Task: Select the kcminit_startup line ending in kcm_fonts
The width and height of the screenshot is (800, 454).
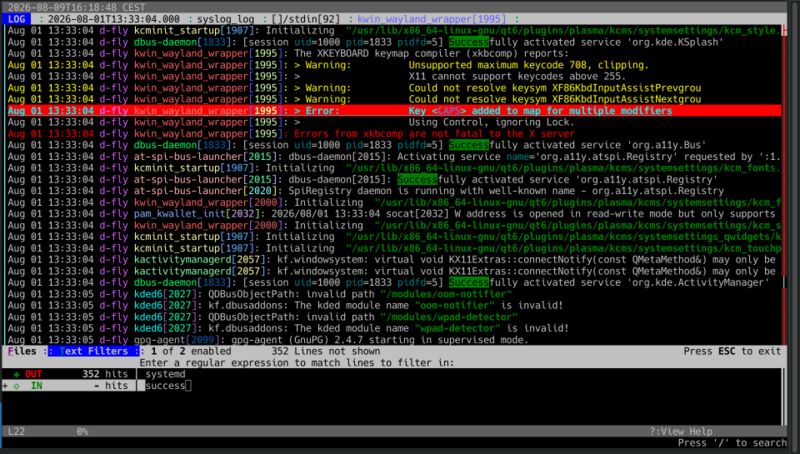Action: pyautogui.click(x=394, y=168)
